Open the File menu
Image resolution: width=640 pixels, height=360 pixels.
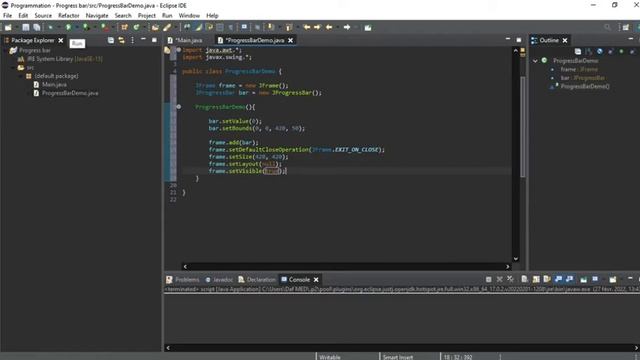(7, 16)
